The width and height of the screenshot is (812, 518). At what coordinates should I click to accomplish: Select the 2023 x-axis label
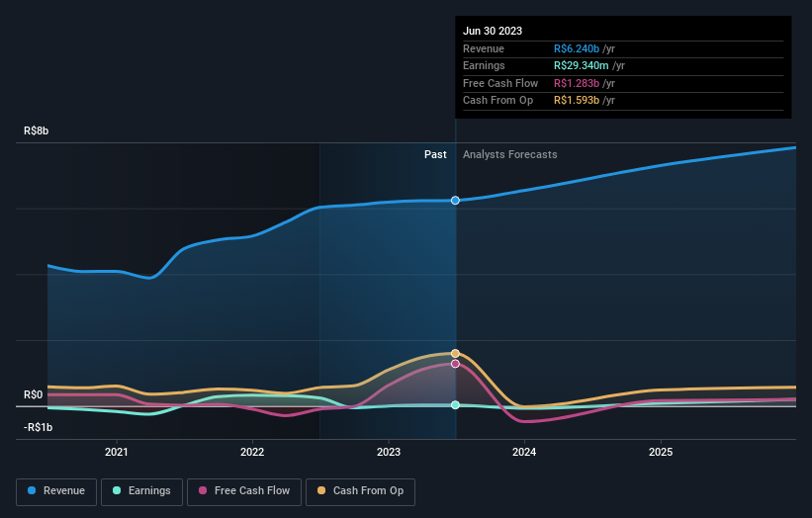click(x=389, y=452)
